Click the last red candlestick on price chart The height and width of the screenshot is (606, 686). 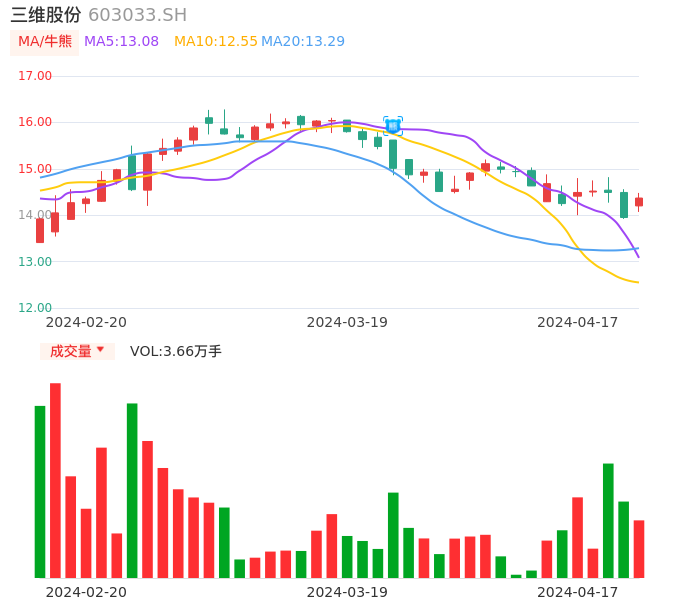point(639,202)
